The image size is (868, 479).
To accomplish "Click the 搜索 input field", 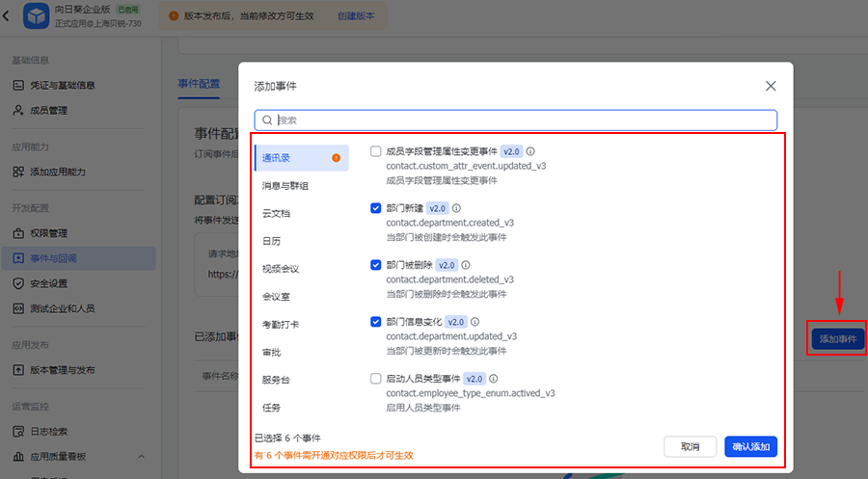I will tap(515, 120).
